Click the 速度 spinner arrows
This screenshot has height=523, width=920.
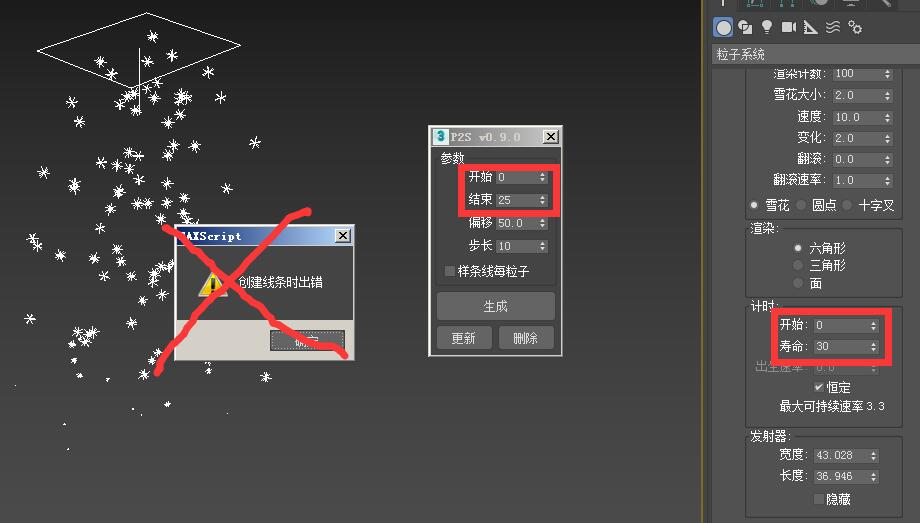click(887, 117)
